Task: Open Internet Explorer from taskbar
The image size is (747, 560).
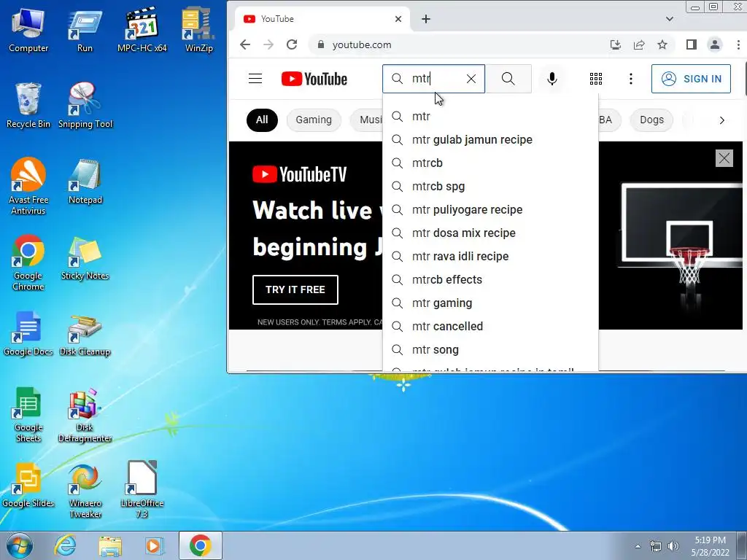Action: (x=65, y=545)
